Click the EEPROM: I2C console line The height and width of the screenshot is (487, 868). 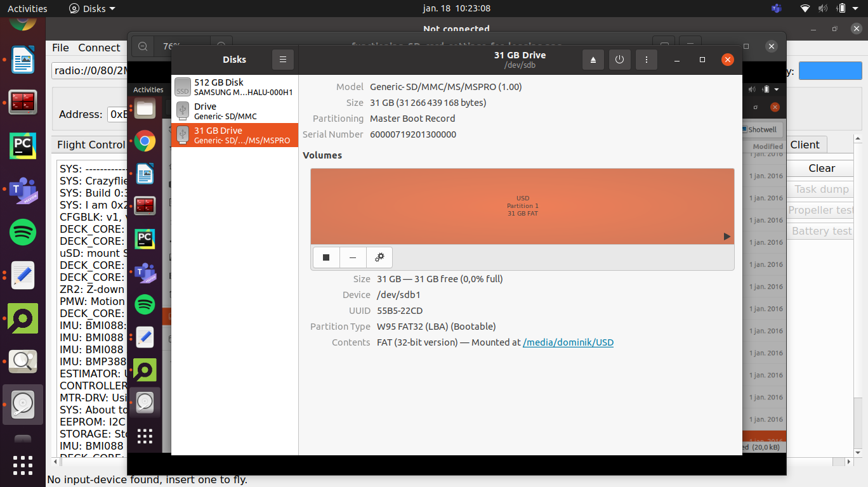tap(92, 422)
